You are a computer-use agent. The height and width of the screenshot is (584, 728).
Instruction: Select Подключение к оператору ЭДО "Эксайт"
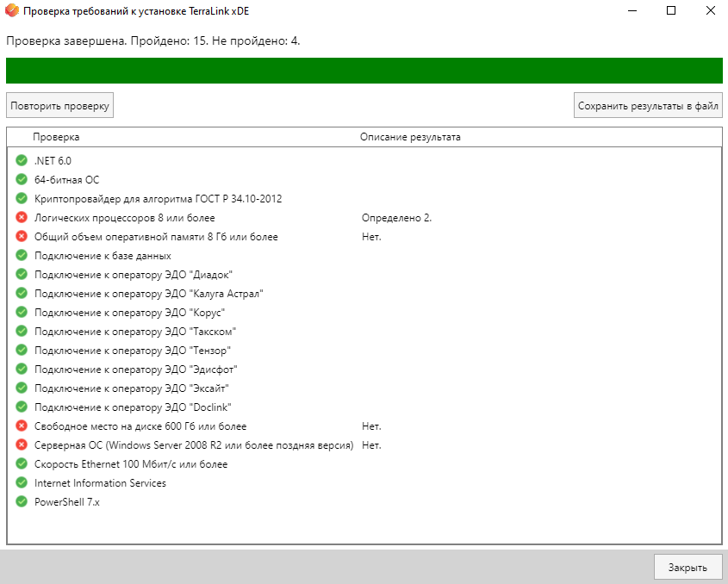[132, 388]
